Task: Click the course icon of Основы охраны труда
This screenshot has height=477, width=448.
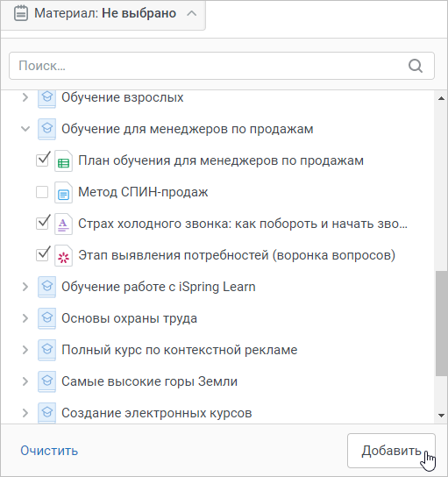Action: 46,318
